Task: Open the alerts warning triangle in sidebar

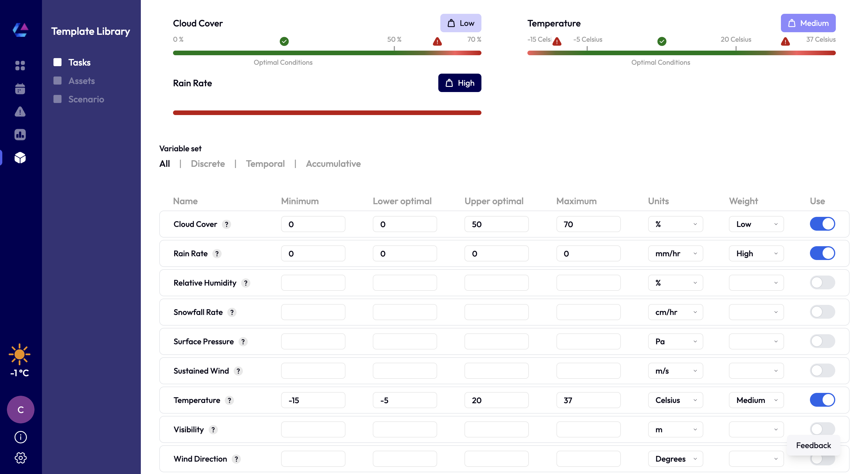Action: coord(20,112)
